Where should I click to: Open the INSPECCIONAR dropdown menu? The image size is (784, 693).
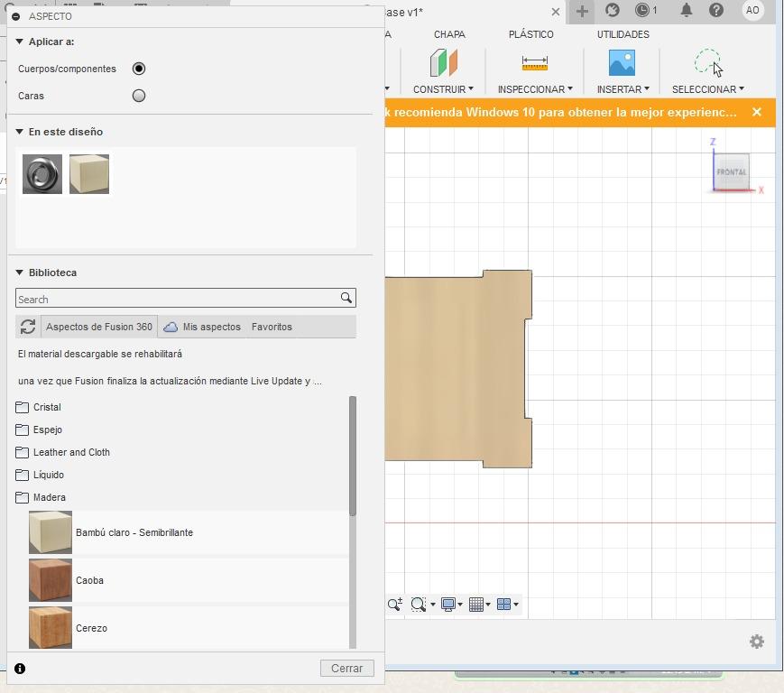click(534, 89)
